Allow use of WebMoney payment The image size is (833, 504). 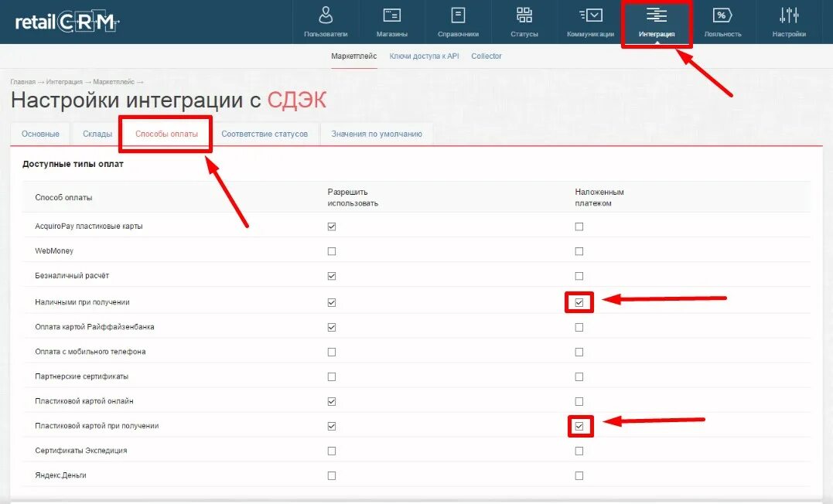click(332, 251)
